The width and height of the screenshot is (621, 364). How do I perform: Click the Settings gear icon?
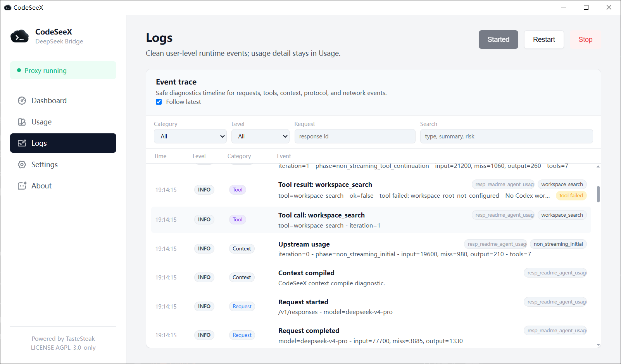[x=22, y=164]
